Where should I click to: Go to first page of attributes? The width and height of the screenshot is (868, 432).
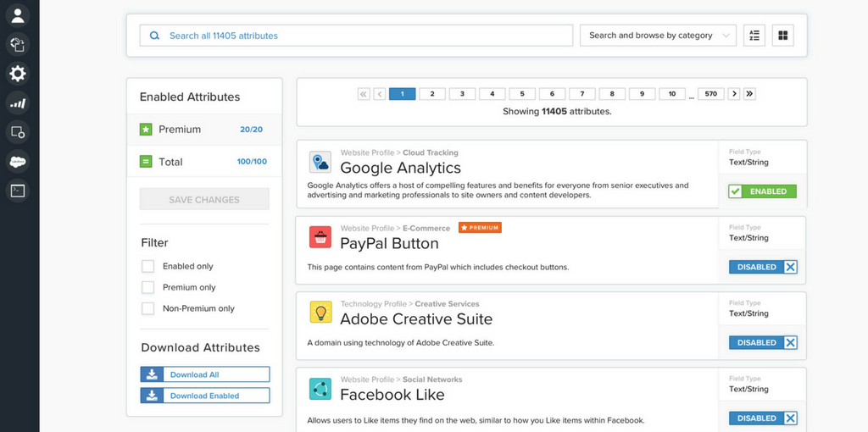point(364,94)
